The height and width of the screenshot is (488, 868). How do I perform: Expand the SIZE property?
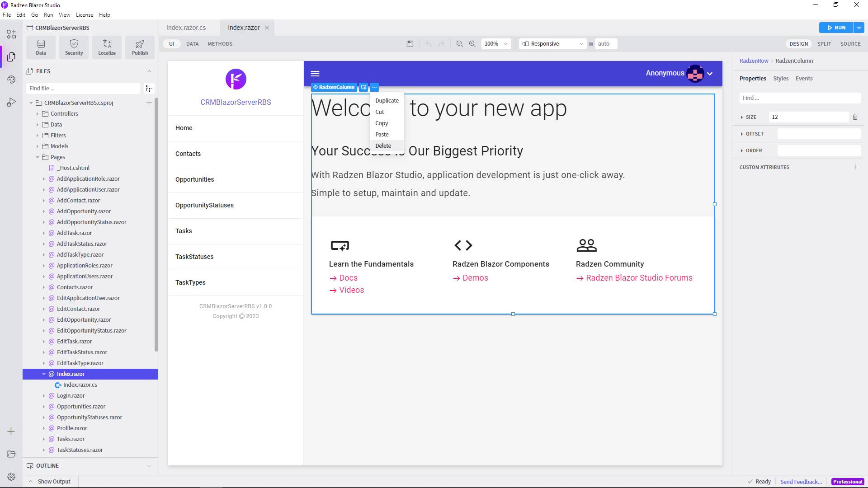742,117
